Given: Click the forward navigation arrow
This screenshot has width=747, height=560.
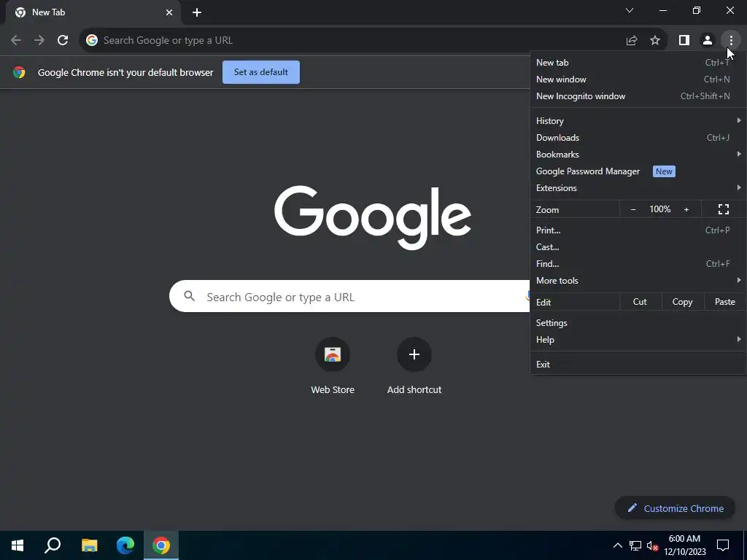Looking at the screenshot, I should (x=39, y=40).
